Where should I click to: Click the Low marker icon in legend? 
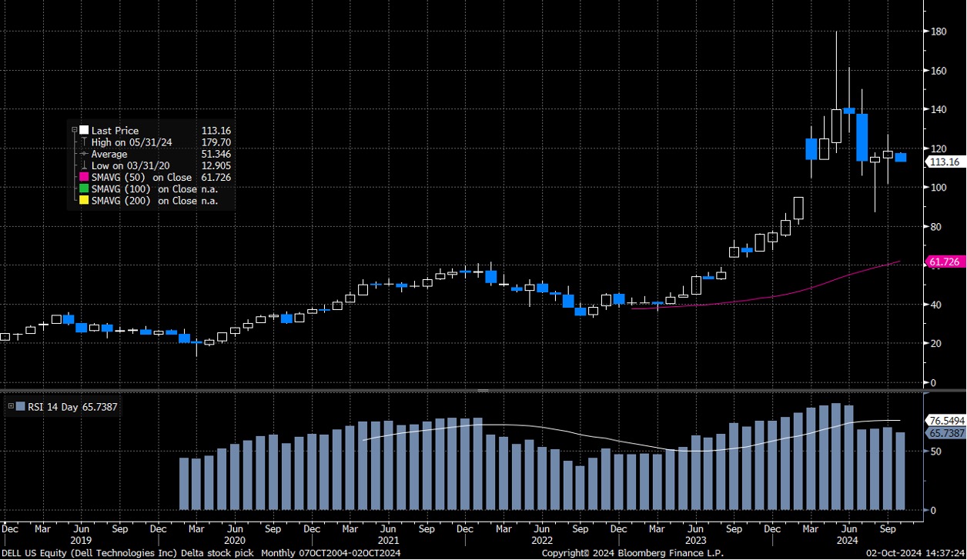(84, 166)
